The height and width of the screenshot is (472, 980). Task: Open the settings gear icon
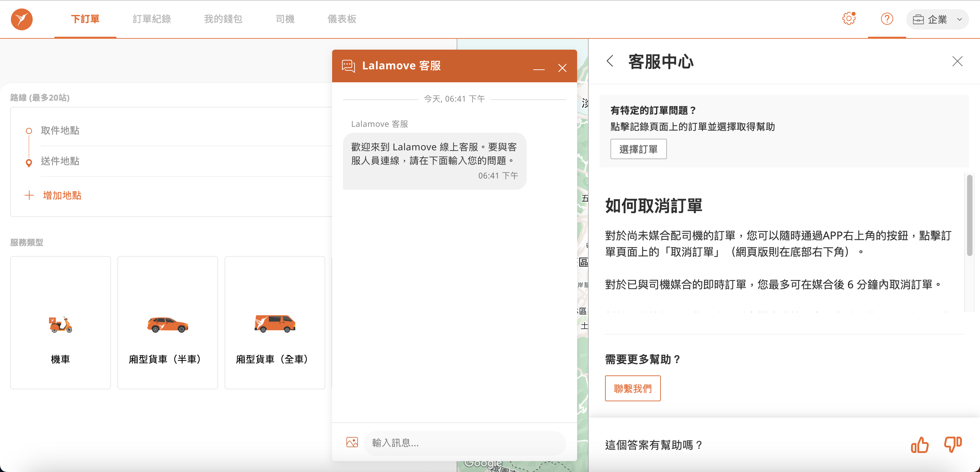849,19
